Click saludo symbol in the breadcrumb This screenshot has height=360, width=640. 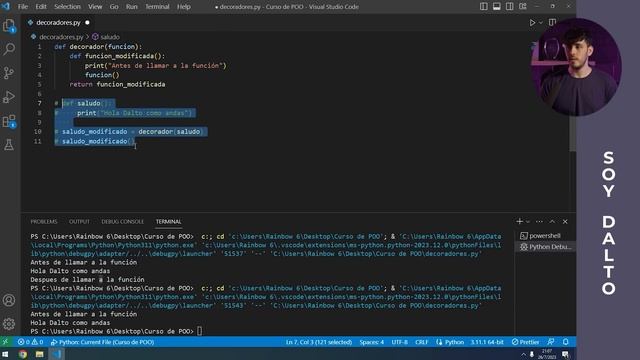click(x=110, y=37)
